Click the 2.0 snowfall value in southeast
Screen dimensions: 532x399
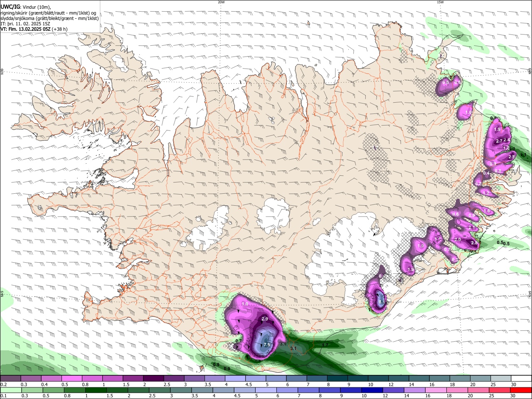point(458,240)
